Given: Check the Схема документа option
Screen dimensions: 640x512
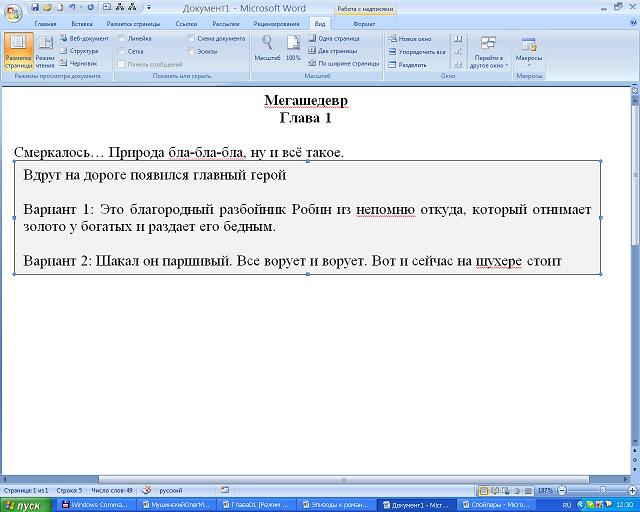Looking at the screenshot, I should pos(191,38).
